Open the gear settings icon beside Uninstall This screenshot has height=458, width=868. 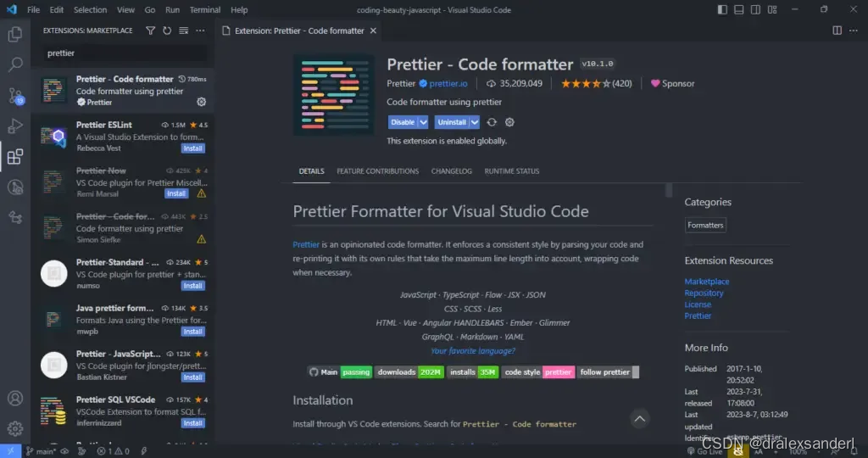(509, 122)
